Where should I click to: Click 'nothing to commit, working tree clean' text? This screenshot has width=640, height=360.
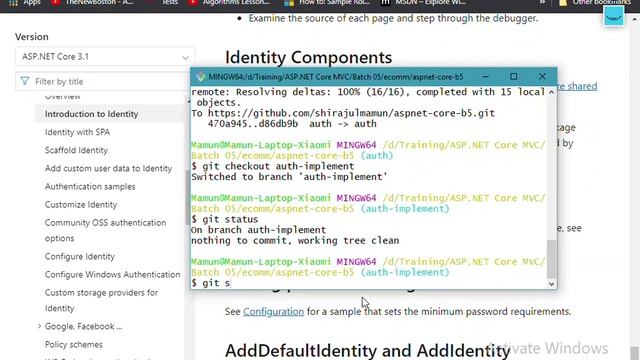click(295, 240)
